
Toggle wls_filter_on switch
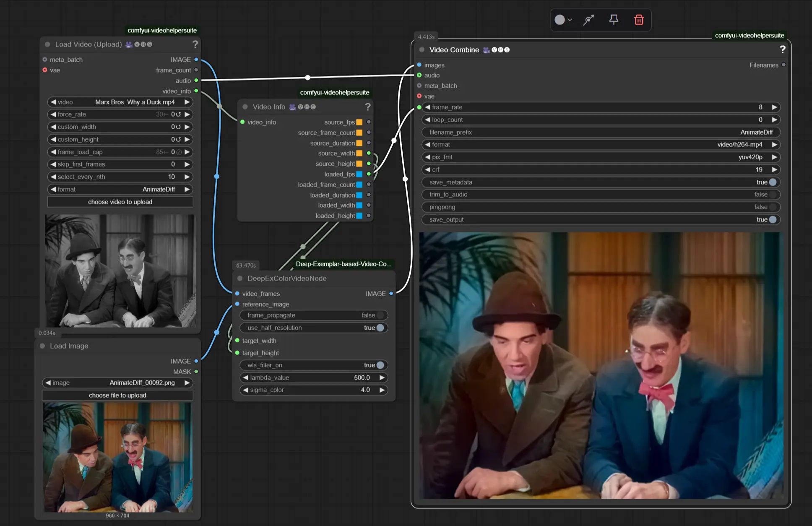(x=380, y=365)
